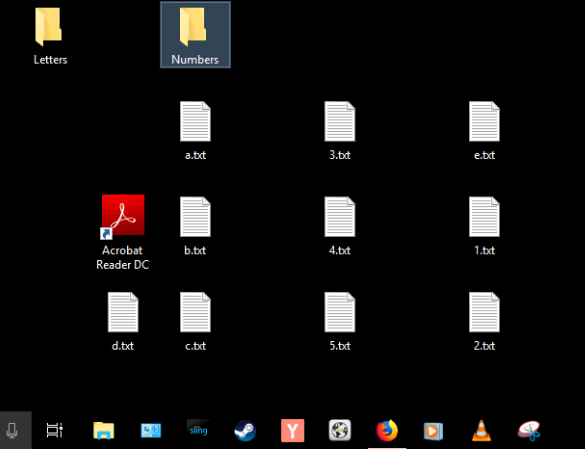Open Firefox from the taskbar
The image size is (585, 449).
(387, 430)
